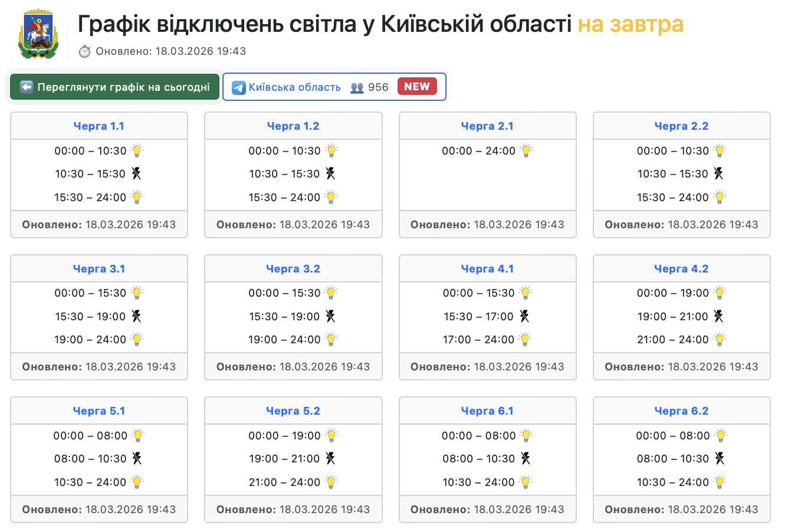The image size is (788, 532).
Task: Click the stopwatch icon beside the update time
Action: click(85, 51)
